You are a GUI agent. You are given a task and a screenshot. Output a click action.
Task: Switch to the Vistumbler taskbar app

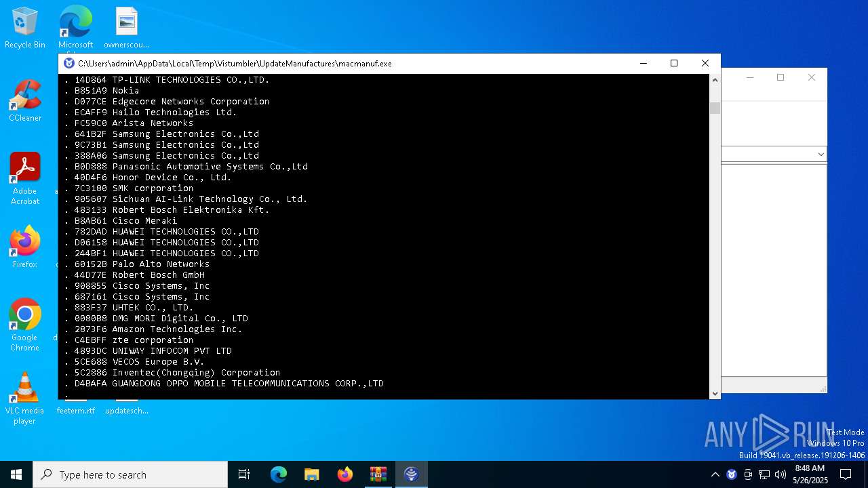411,474
